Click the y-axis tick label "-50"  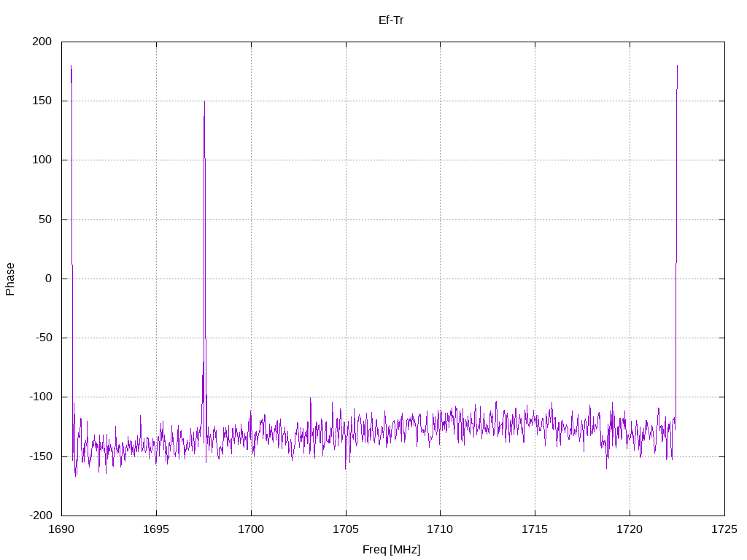click(x=44, y=338)
